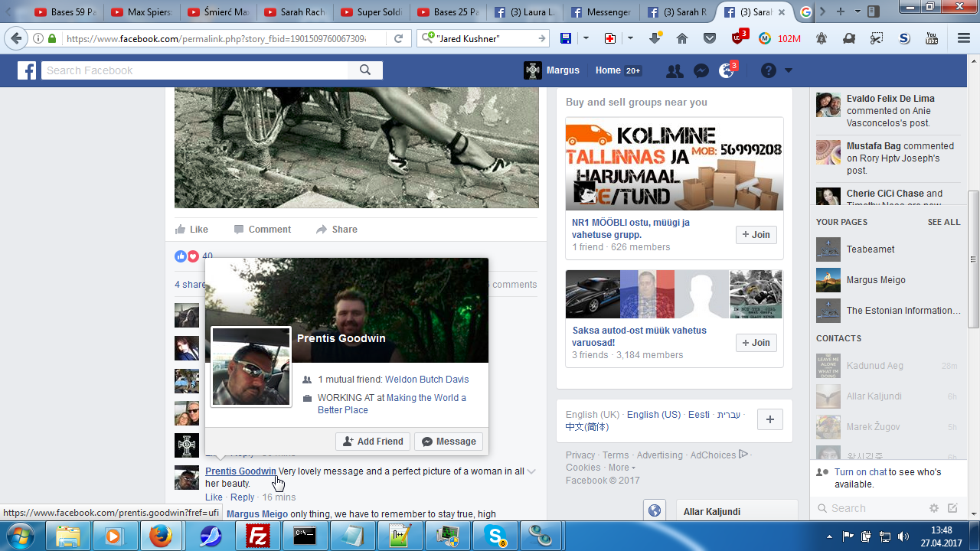Open the Making the World a Better Place link

[x=392, y=404]
